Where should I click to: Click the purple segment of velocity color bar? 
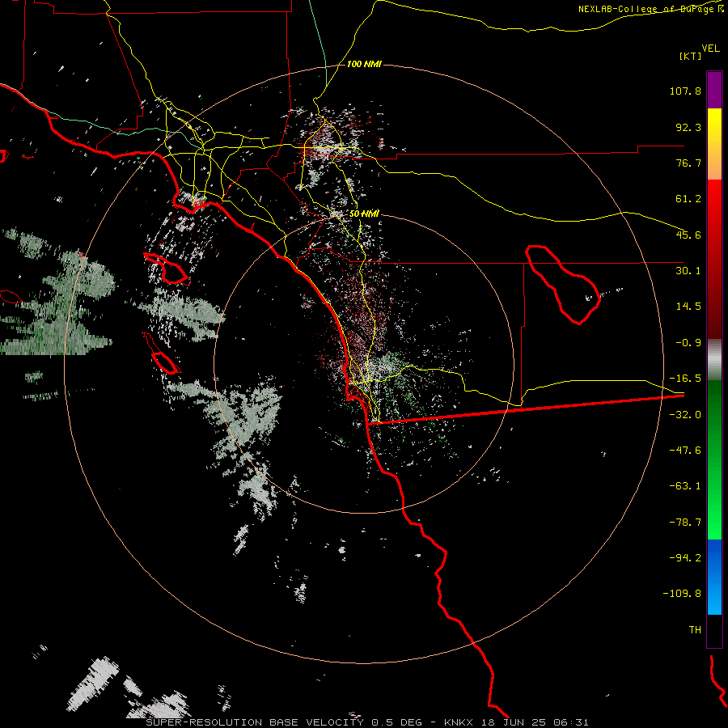tap(714, 91)
